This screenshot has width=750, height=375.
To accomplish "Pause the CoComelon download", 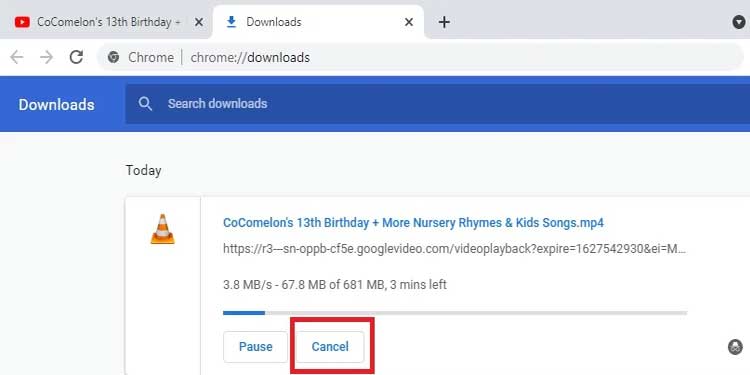I will click(255, 346).
